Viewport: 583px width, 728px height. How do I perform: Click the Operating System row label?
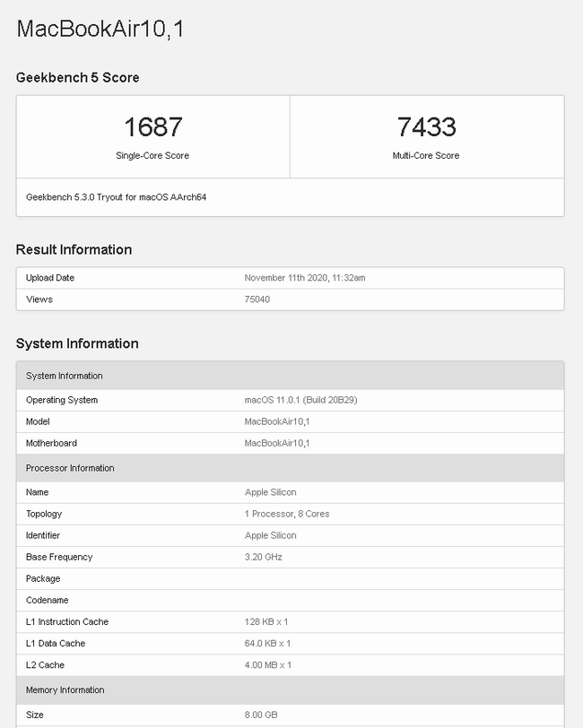pyautogui.click(x=62, y=400)
